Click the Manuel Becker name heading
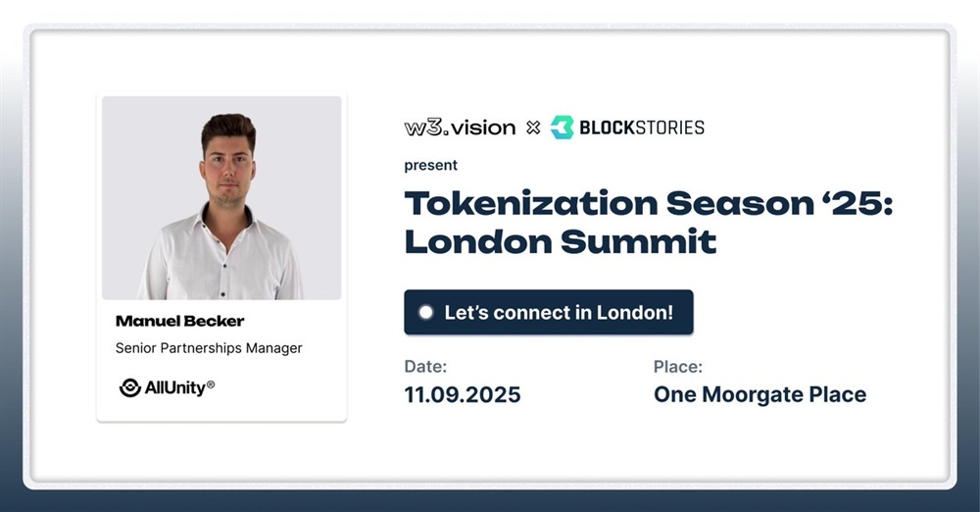Image resolution: width=980 pixels, height=512 pixels. click(180, 321)
